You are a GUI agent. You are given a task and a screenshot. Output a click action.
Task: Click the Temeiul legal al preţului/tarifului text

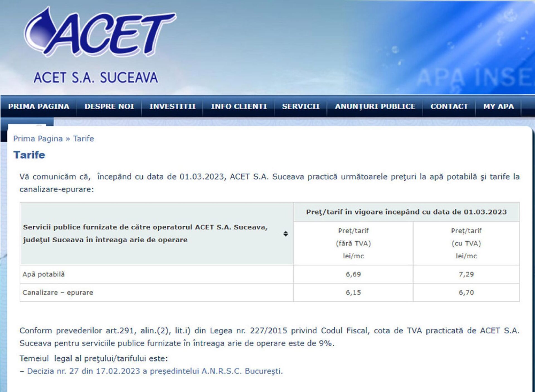94,358
